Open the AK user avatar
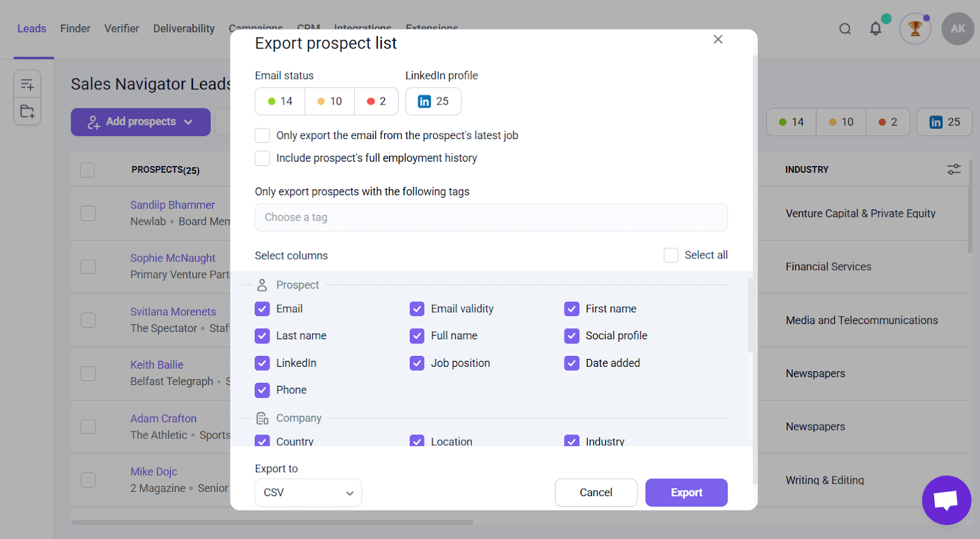 (957, 29)
